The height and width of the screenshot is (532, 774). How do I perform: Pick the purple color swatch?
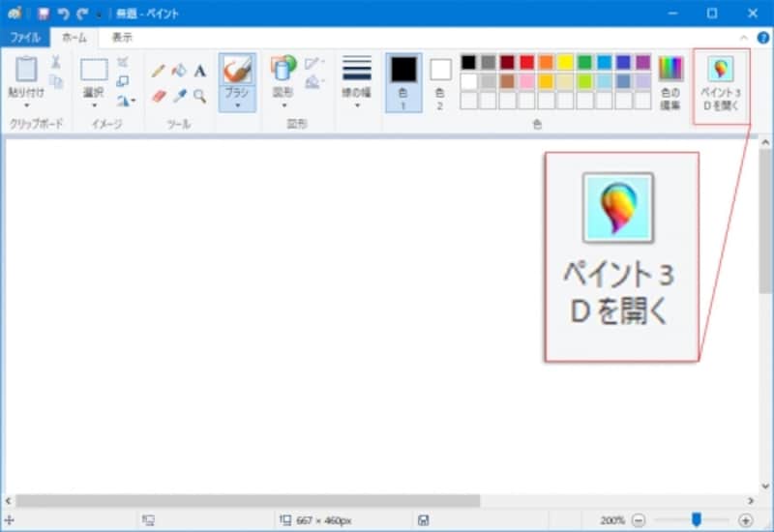642,62
